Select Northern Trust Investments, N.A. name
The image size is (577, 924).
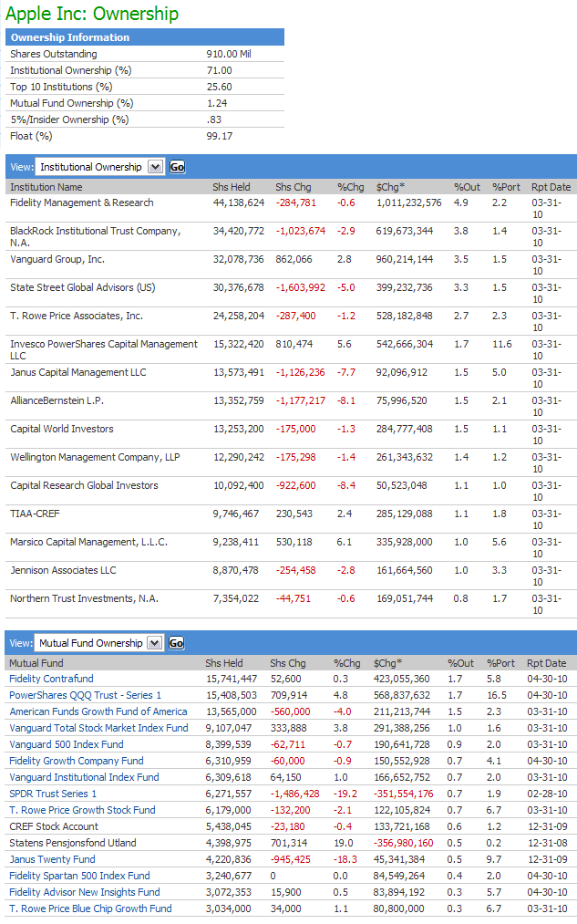point(84,598)
